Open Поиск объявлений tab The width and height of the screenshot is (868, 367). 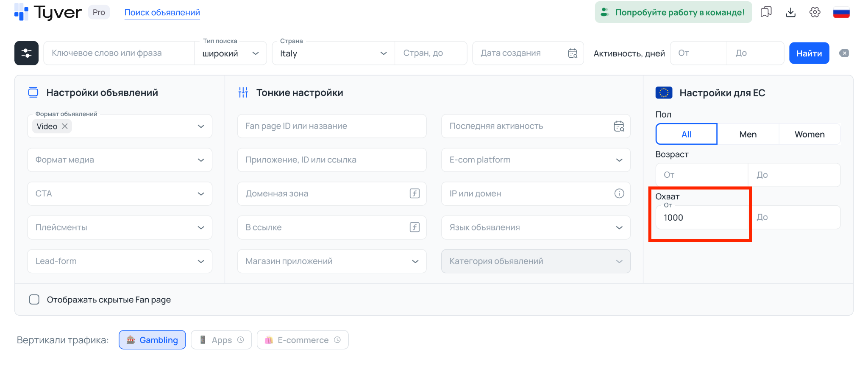point(162,12)
